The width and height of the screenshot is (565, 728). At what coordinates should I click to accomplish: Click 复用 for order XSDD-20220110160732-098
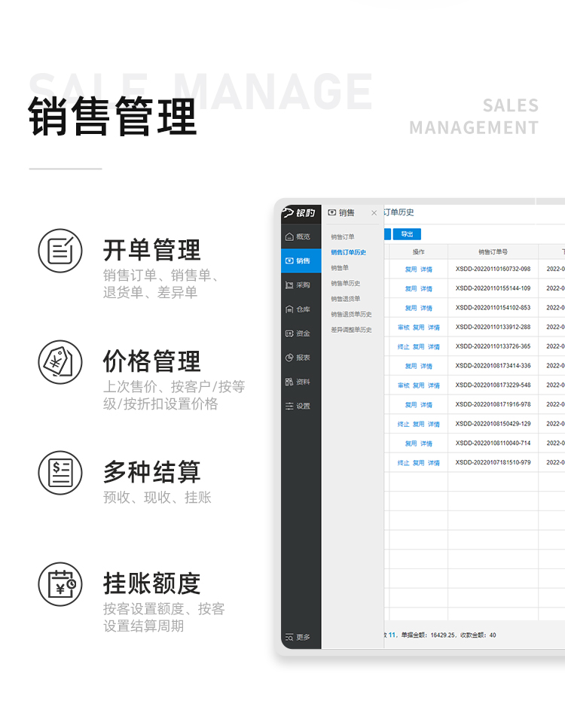coord(411,270)
